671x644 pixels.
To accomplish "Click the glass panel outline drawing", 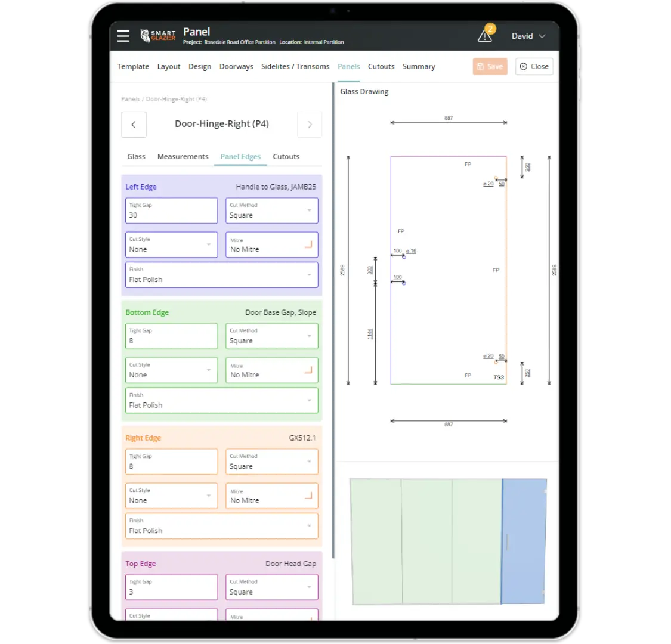I will click(449, 270).
